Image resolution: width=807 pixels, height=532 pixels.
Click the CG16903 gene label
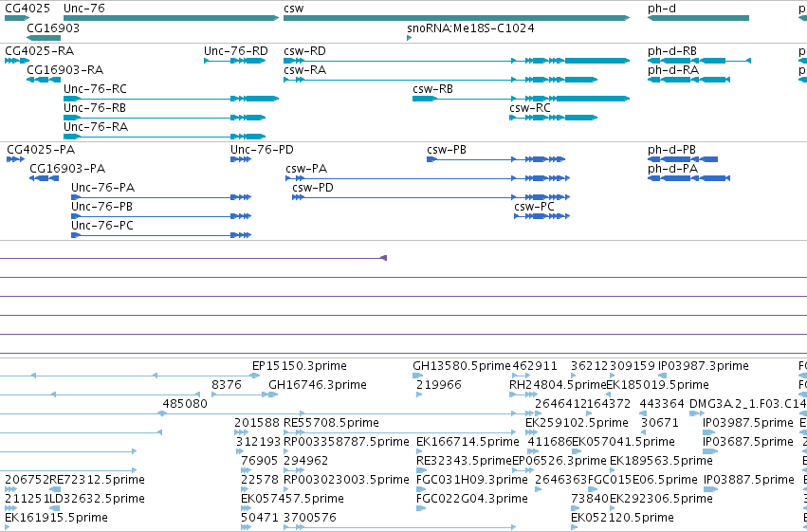pyautogui.click(x=53, y=28)
